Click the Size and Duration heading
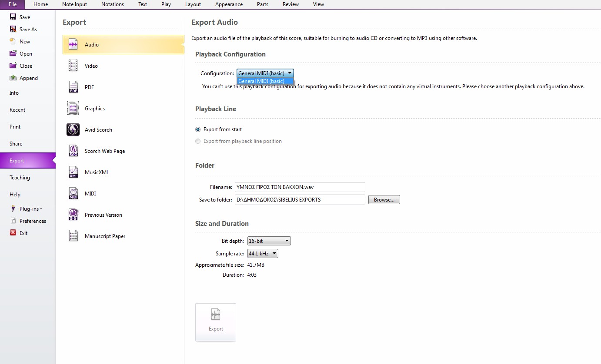Viewport: 601px width, 364px height. 222,224
